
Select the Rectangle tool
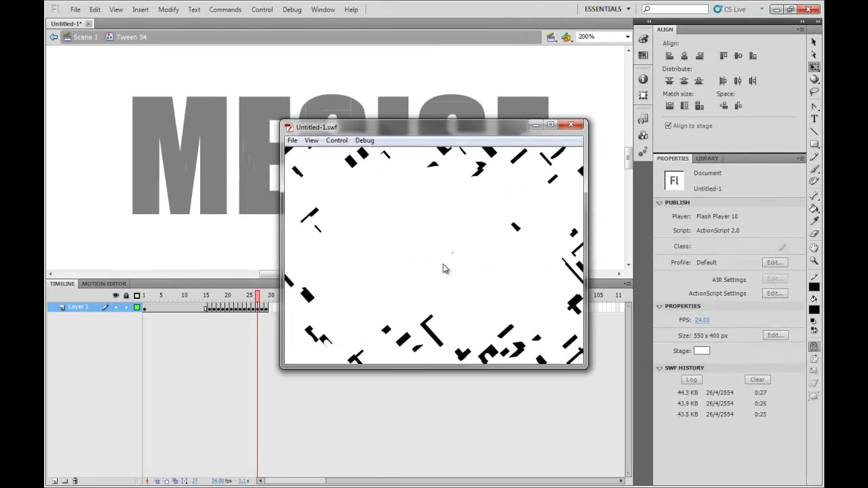click(x=814, y=144)
